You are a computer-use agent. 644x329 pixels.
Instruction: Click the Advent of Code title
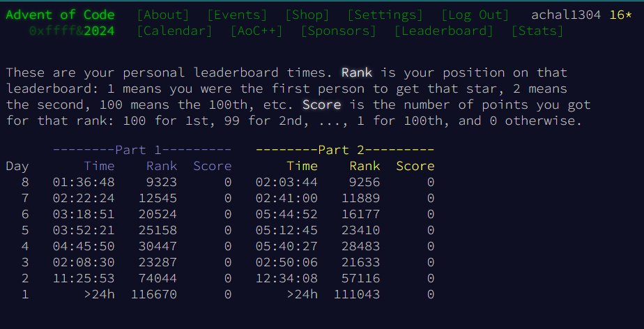pyautogui.click(x=61, y=15)
